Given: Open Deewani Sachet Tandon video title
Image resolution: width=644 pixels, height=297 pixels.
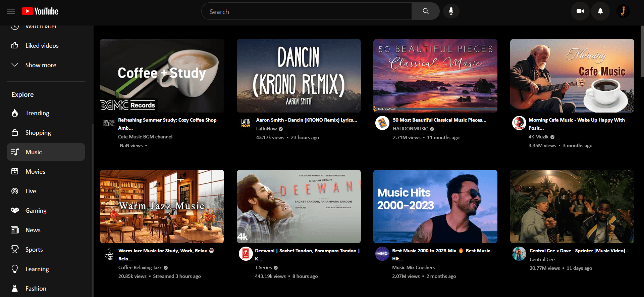Looking at the screenshot, I should 307,254.
